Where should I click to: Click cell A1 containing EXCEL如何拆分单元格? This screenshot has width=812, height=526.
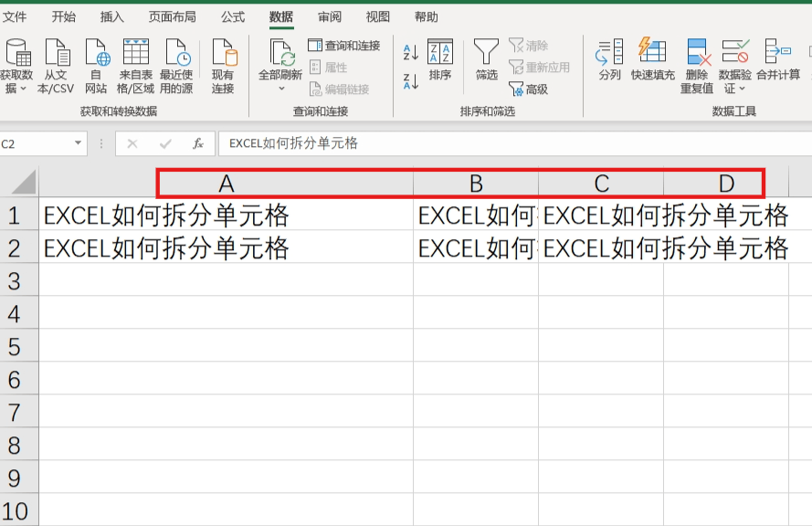227,216
